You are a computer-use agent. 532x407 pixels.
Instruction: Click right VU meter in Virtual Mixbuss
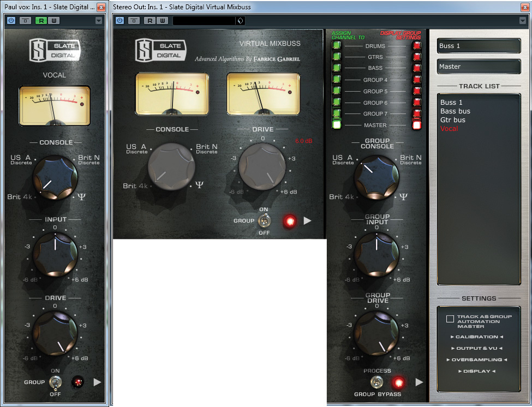pos(264,94)
